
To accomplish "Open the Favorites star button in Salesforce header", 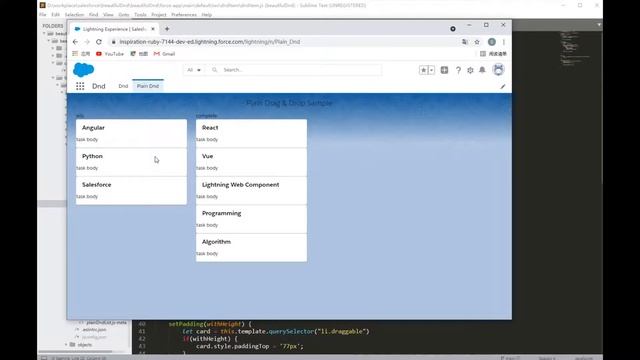I will 423,70.
